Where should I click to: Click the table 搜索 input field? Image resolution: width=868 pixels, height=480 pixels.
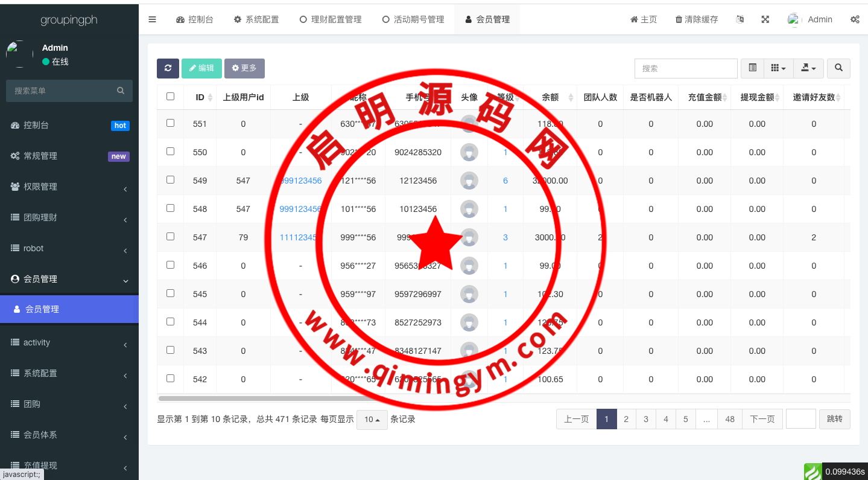pyautogui.click(x=686, y=68)
